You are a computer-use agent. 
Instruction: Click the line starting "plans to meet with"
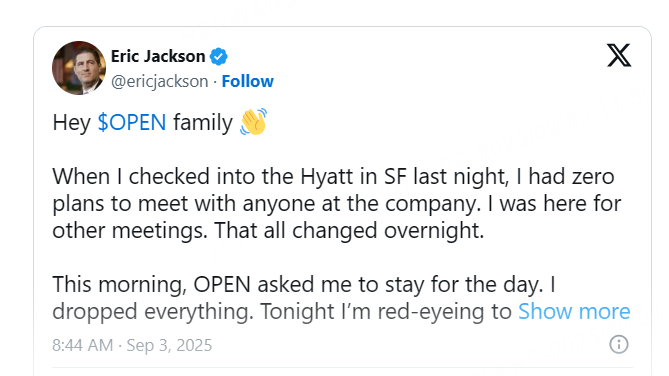337,204
